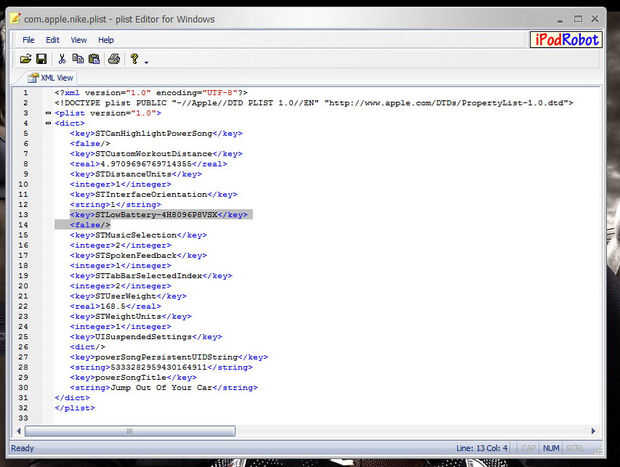The height and width of the screenshot is (467, 620).
Task: Click the STDistanceUnits key line
Action: coord(136,174)
